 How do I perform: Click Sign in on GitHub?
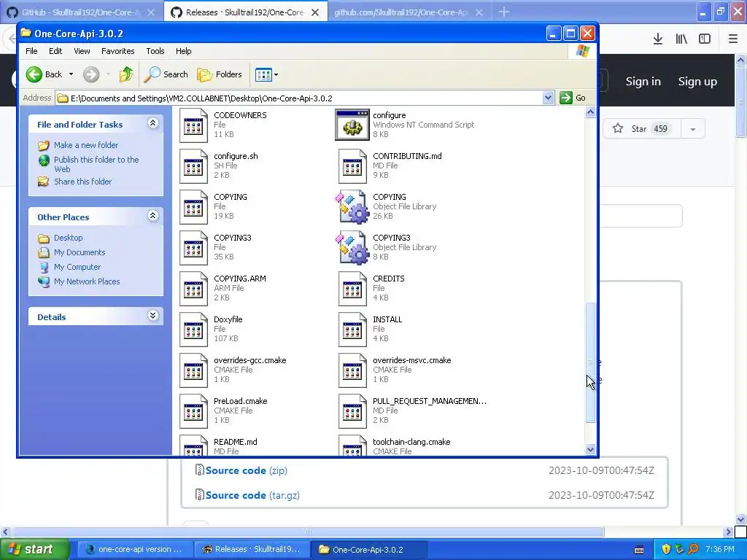click(643, 82)
